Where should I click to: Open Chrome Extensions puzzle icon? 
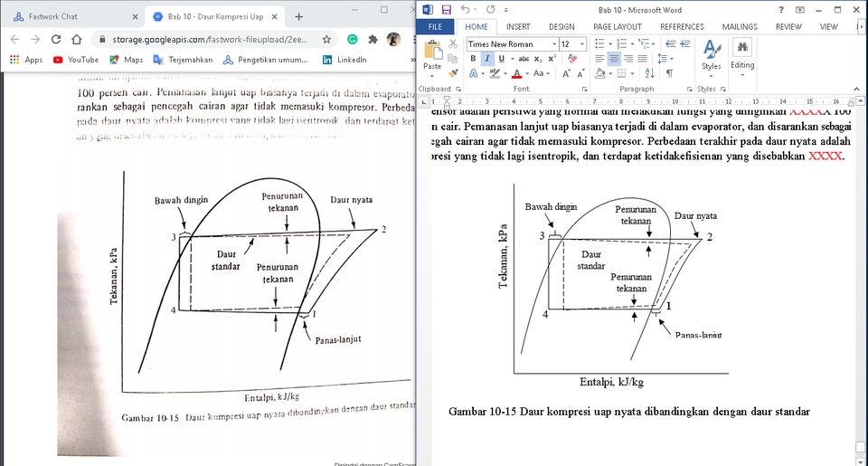(373, 39)
